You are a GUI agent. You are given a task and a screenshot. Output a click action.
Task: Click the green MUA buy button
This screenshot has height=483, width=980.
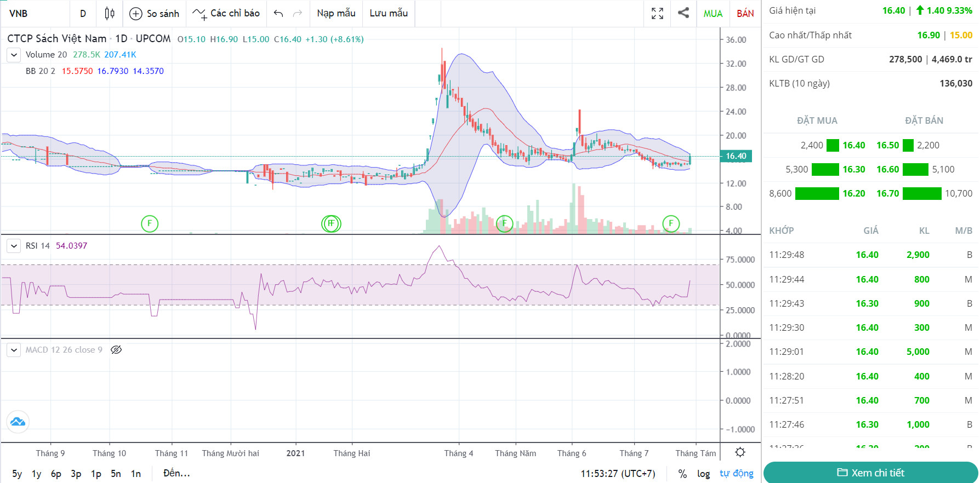[713, 14]
